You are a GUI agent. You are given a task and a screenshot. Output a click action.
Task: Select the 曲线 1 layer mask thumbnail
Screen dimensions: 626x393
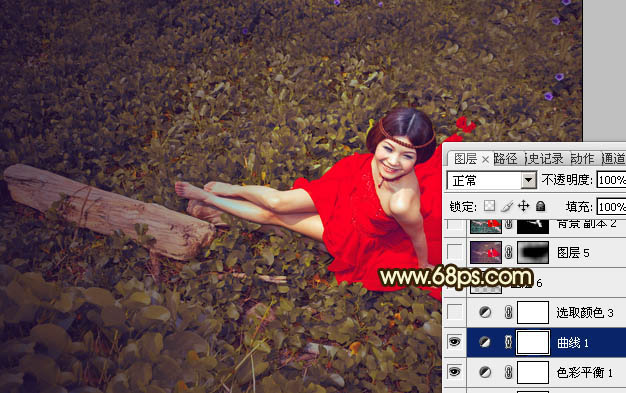point(533,342)
